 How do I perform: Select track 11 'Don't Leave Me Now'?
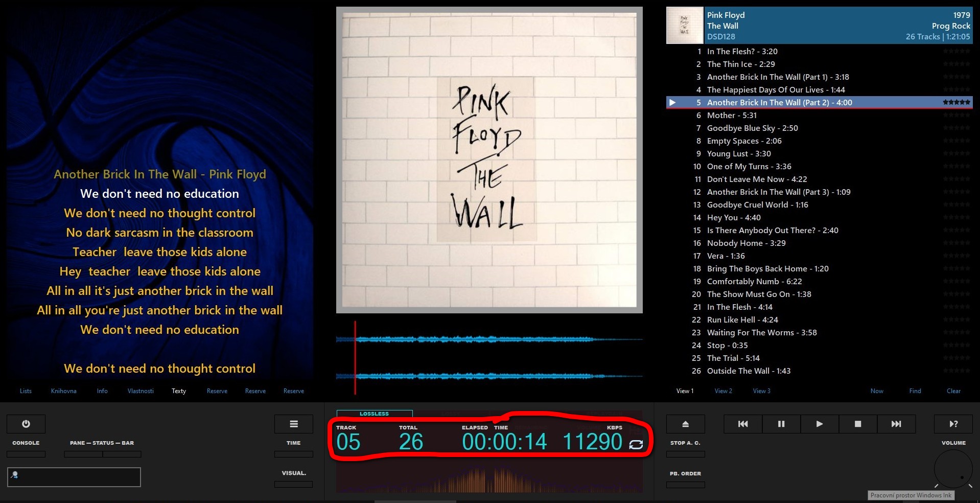pyautogui.click(x=819, y=179)
